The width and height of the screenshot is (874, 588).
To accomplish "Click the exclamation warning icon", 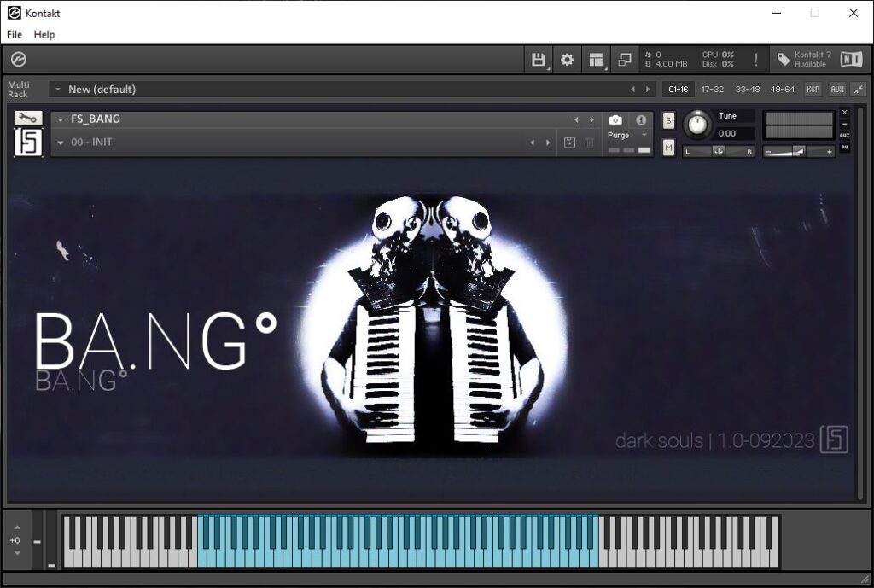I will (x=756, y=60).
